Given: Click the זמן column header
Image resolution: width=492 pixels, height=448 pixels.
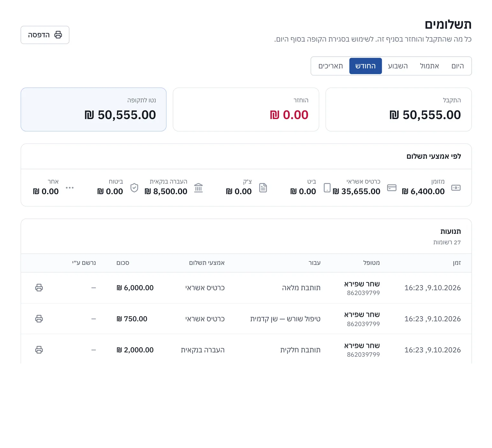Looking at the screenshot, I should point(457,263).
